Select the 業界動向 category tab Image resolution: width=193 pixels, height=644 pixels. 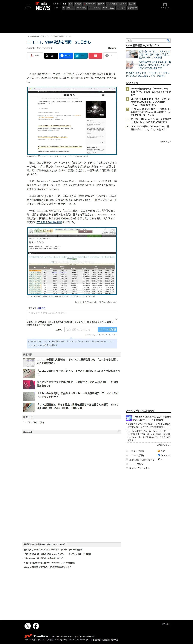tap(78, 4)
